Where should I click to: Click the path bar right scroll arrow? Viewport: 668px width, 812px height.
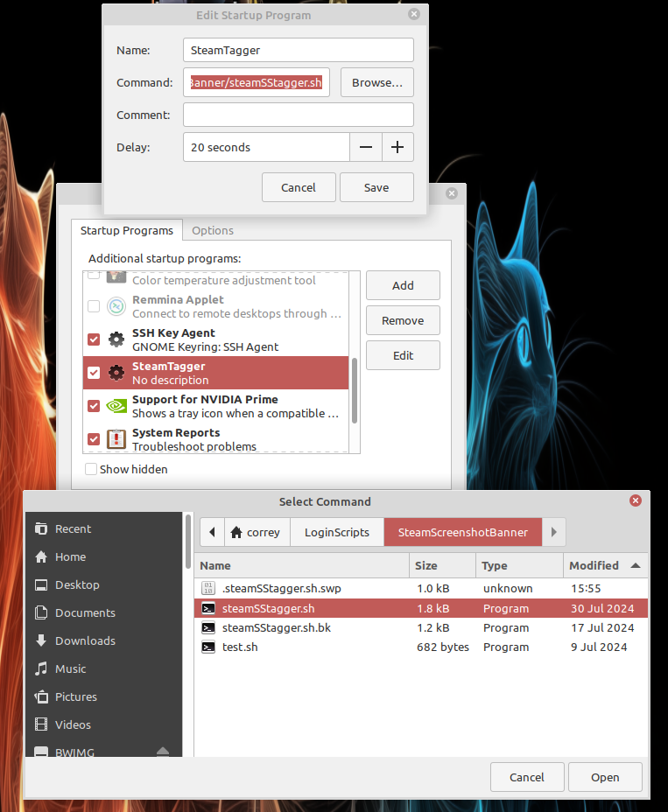click(553, 532)
